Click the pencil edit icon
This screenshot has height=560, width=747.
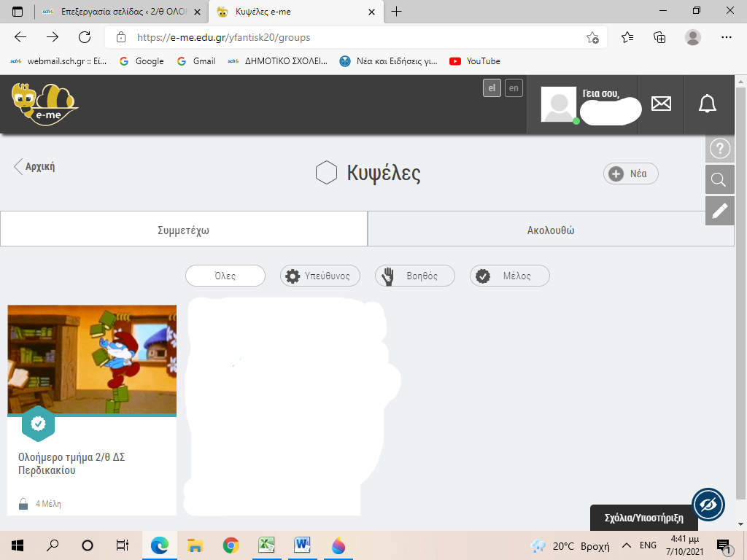click(720, 211)
